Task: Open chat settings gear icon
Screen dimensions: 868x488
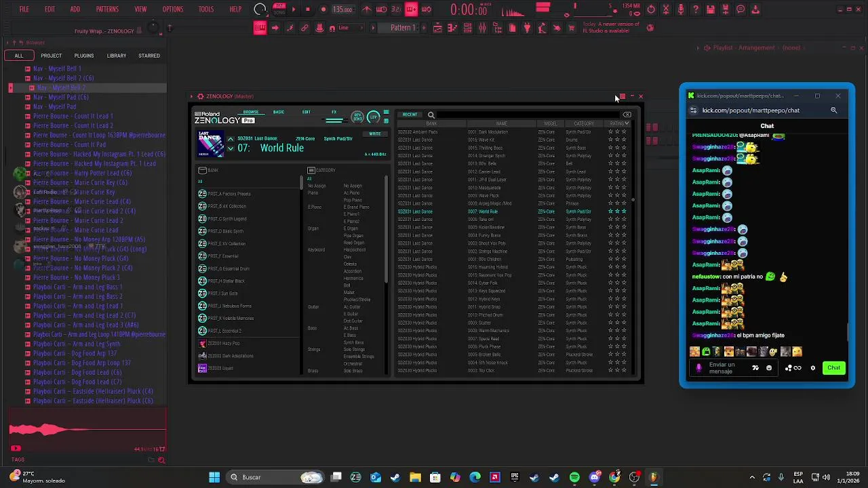Action: click(813, 368)
